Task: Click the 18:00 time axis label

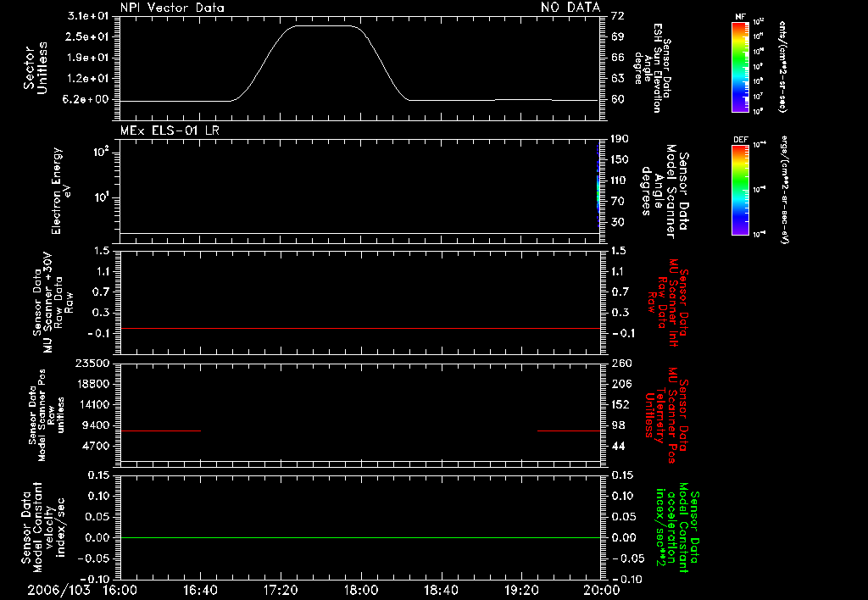Action: click(x=361, y=590)
